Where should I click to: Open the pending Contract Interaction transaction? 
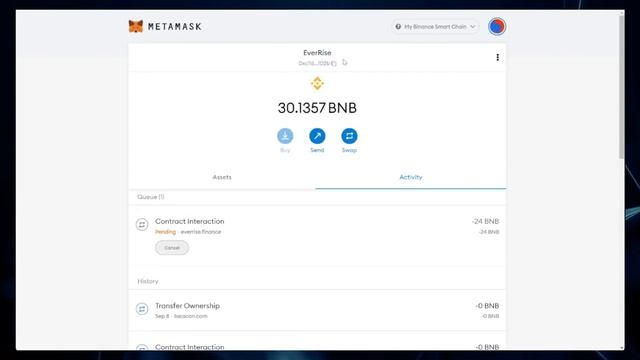317,236
